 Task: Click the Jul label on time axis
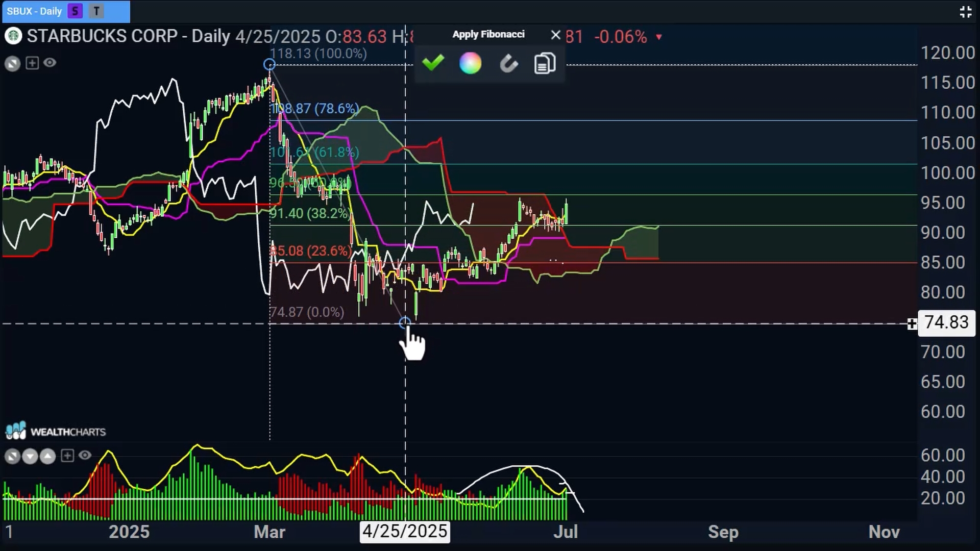[x=566, y=532]
